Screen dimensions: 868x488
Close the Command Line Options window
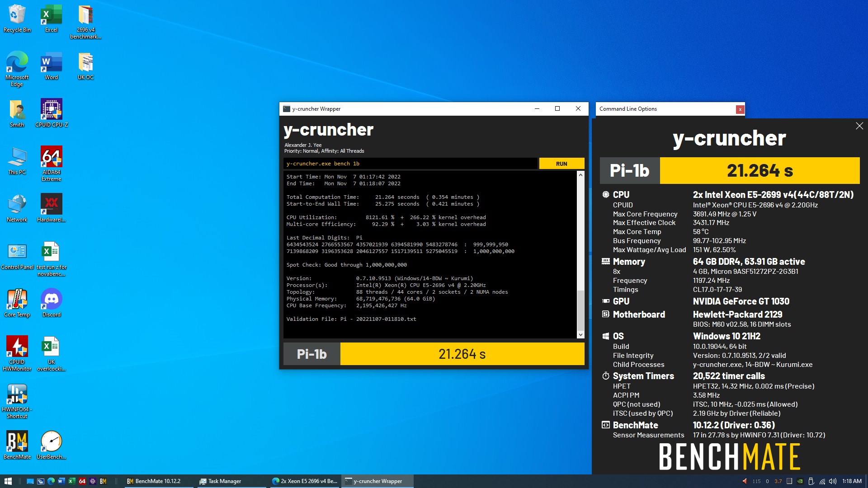click(x=740, y=109)
